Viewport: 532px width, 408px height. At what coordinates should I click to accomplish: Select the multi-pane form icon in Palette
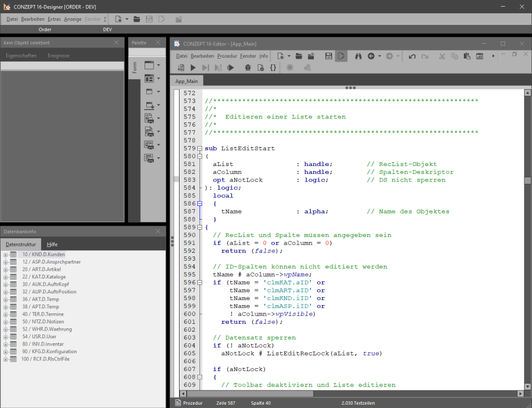[x=149, y=78]
